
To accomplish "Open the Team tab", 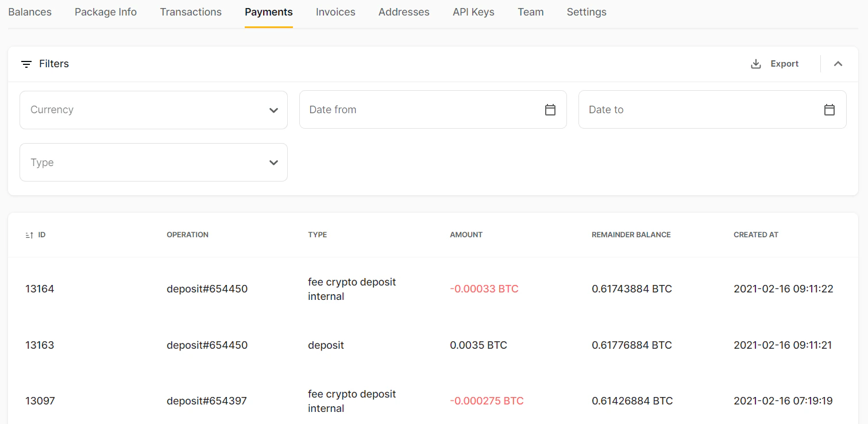I will [531, 12].
